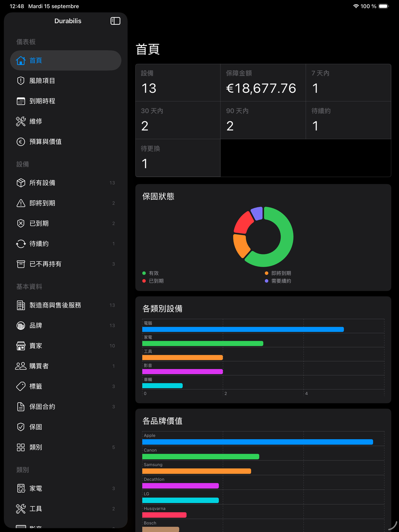
Task: Click the Wi-Fi status icon
Action: point(356,6)
